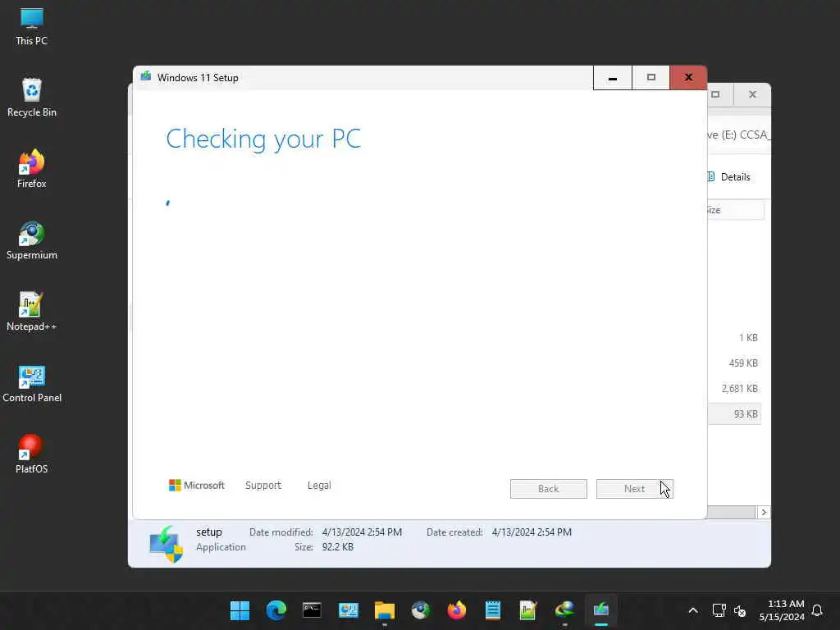
Task: Open the Windows Start menu
Action: 240,610
